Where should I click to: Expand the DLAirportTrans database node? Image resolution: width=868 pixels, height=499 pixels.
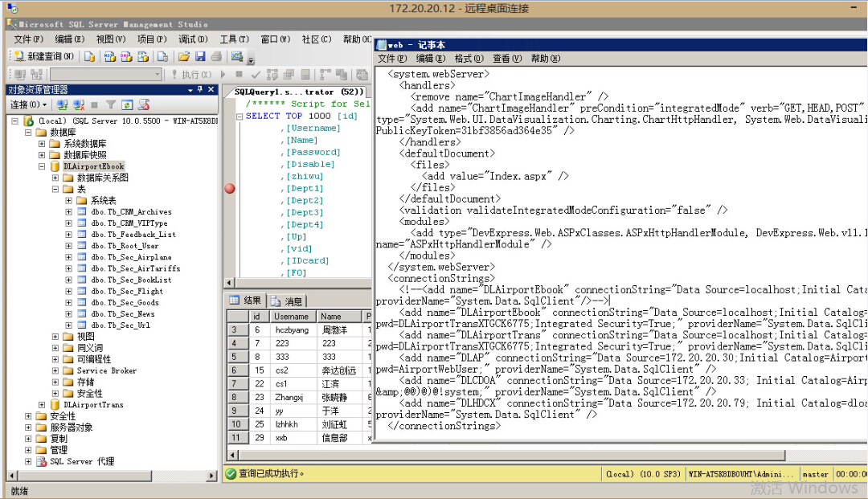point(42,404)
